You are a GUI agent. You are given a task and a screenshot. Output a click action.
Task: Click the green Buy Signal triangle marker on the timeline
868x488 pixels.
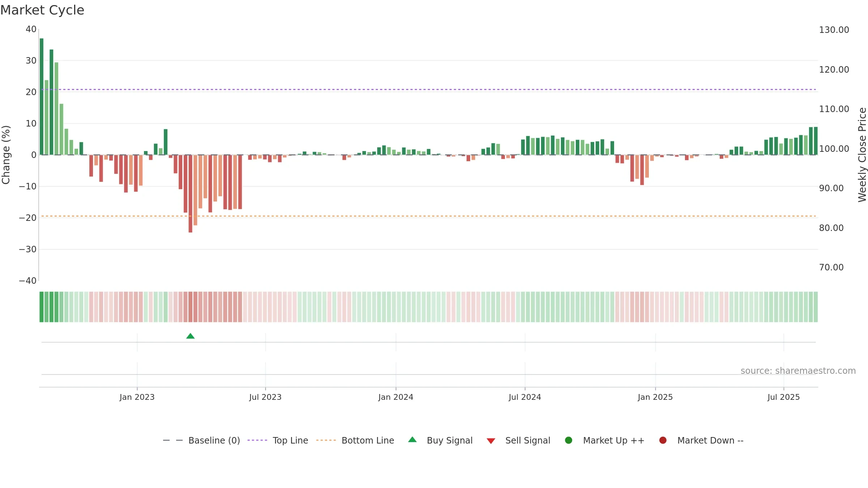pos(190,336)
